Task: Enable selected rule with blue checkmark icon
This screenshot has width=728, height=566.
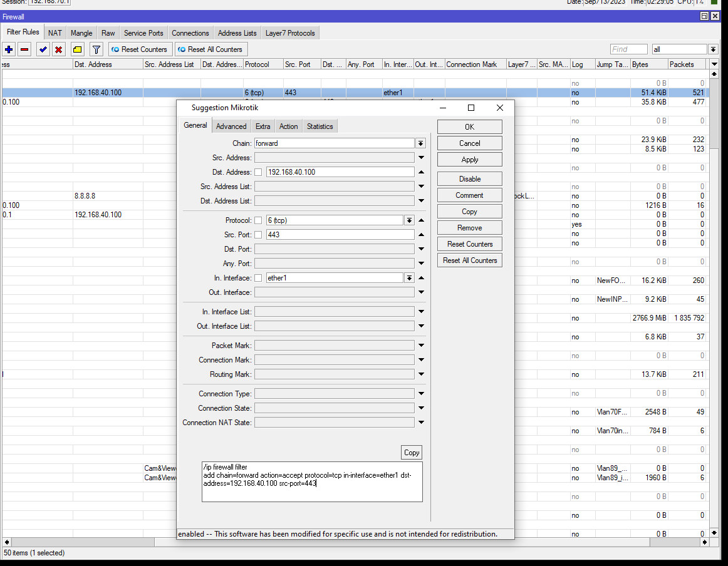Action: click(x=43, y=49)
